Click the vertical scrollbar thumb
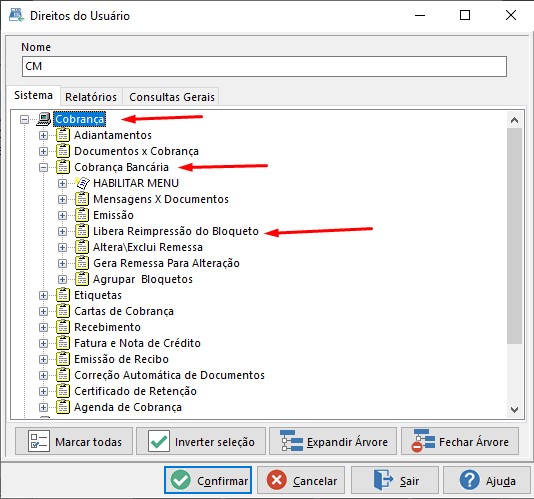The width and height of the screenshot is (534, 499). (x=515, y=236)
